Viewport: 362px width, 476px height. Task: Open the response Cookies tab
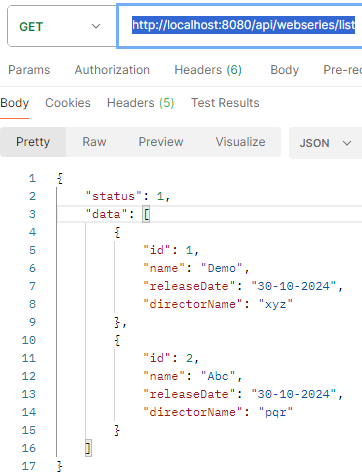(68, 103)
